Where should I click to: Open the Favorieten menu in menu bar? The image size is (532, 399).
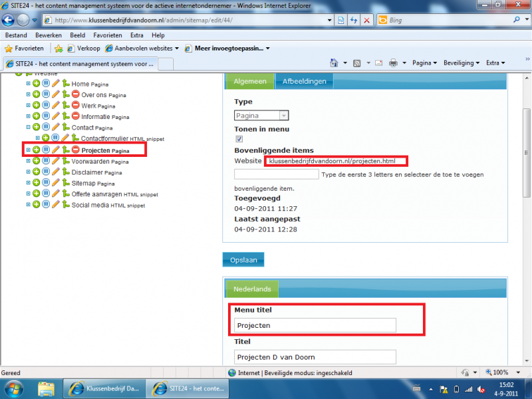click(x=107, y=35)
